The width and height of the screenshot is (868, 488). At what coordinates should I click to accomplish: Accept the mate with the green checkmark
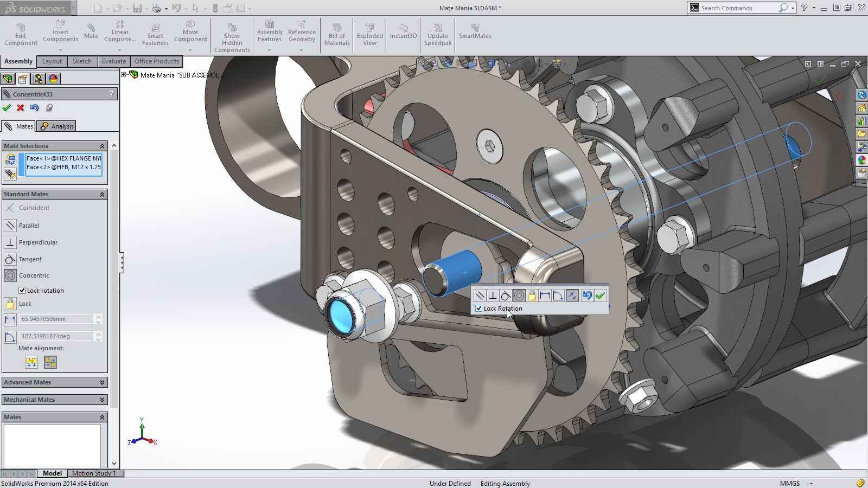[x=600, y=296]
